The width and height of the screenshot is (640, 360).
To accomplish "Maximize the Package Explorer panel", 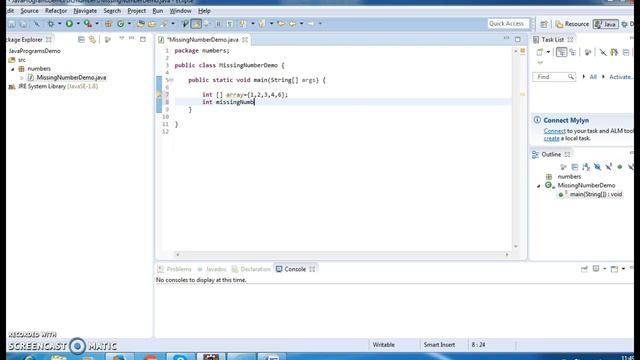I will coord(143,39).
